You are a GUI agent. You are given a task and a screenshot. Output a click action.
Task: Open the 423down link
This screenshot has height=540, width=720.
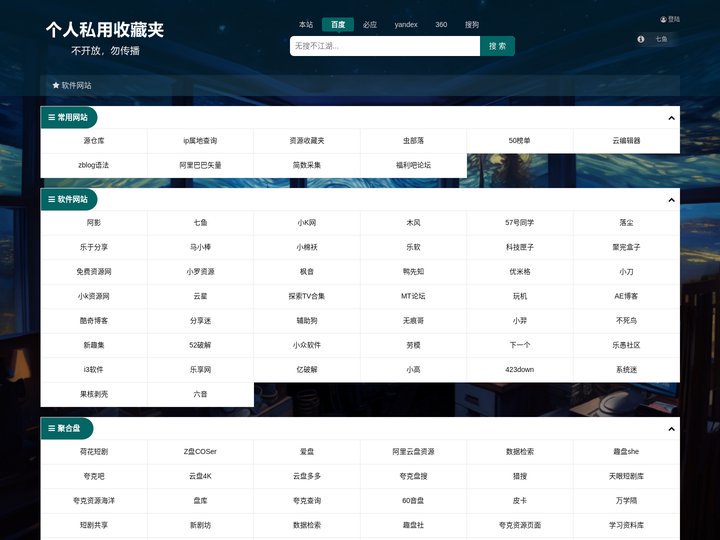click(x=520, y=370)
